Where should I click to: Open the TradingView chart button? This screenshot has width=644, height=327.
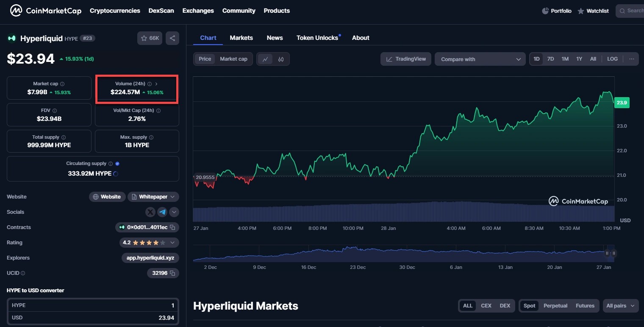pos(406,59)
